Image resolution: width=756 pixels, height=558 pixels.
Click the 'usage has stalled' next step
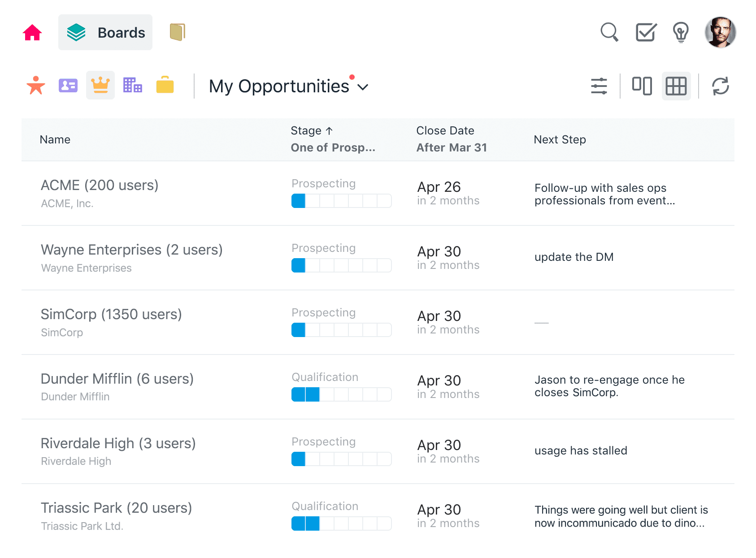coord(581,450)
